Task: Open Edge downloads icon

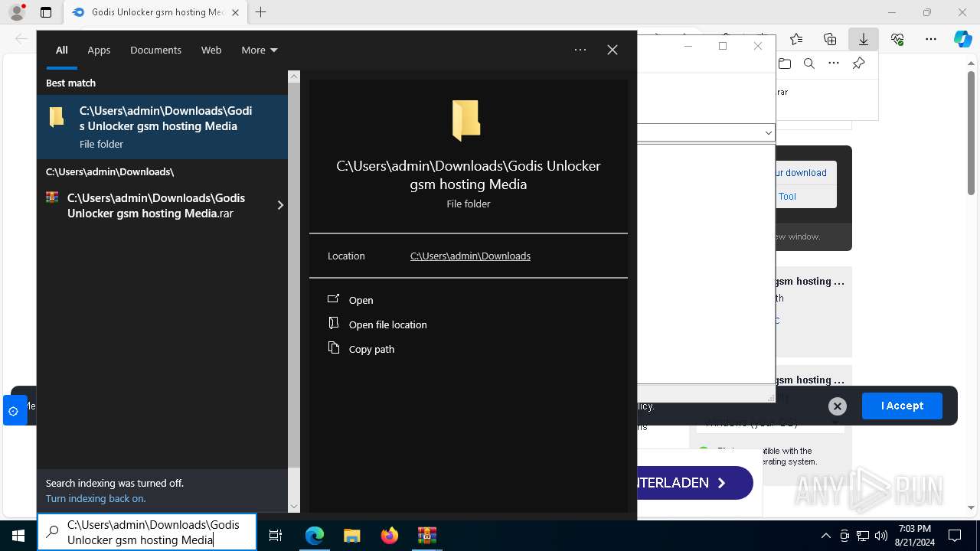Action: click(864, 39)
